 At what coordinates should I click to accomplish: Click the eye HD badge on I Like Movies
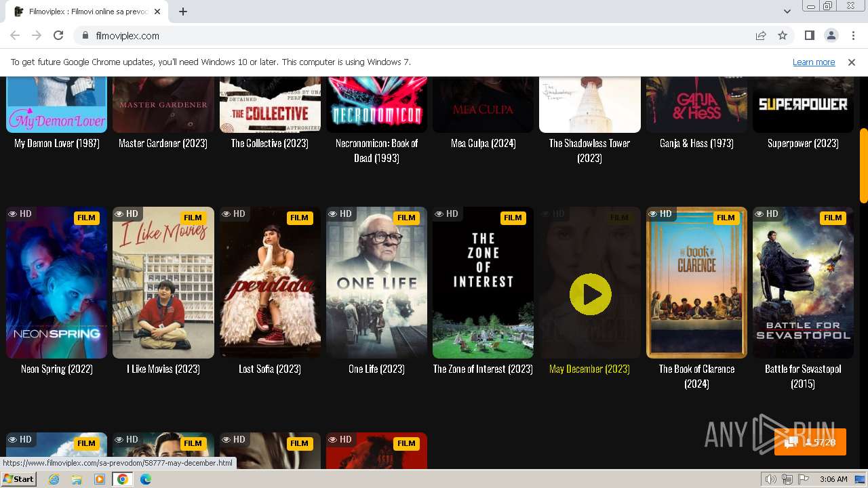[x=126, y=213]
